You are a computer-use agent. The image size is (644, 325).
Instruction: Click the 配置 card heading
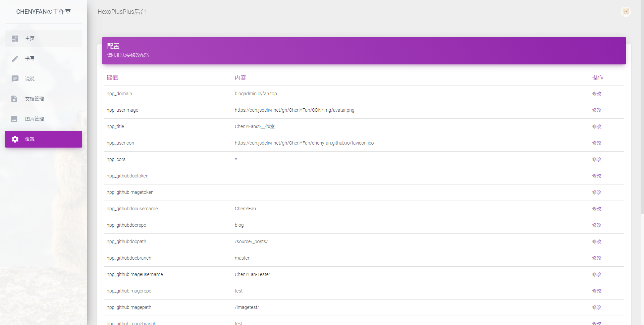tap(113, 46)
